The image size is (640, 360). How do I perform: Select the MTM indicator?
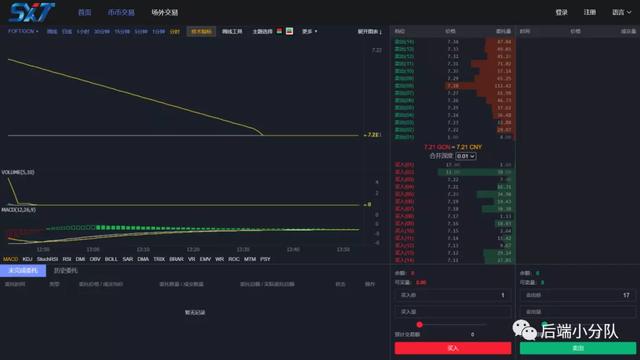click(250, 259)
